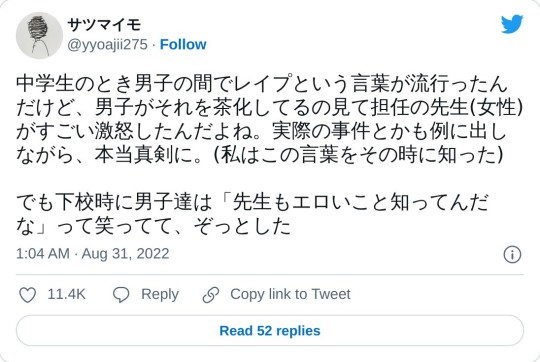The width and height of the screenshot is (540, 362).
Task: Click the Reply text label
Action: 160,295
